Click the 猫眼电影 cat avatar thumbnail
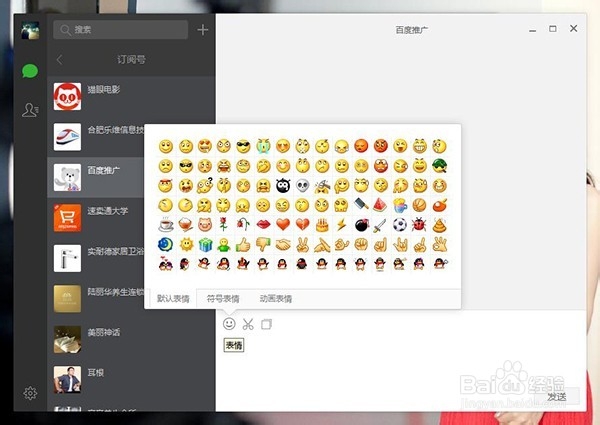Viewport: 600px width, 425px height. (67, 96)
